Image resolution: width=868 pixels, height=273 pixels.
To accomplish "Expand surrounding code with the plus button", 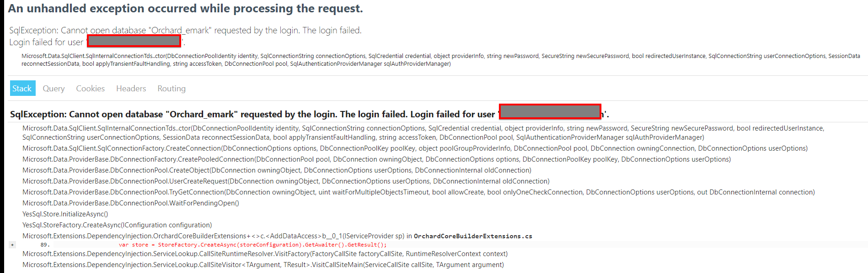I will [x=11, y=245].
